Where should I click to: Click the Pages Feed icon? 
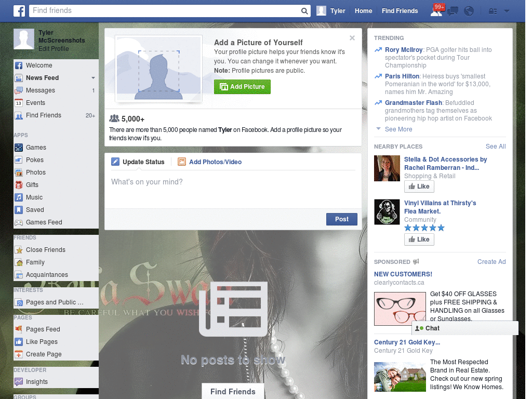click(19, 329)
